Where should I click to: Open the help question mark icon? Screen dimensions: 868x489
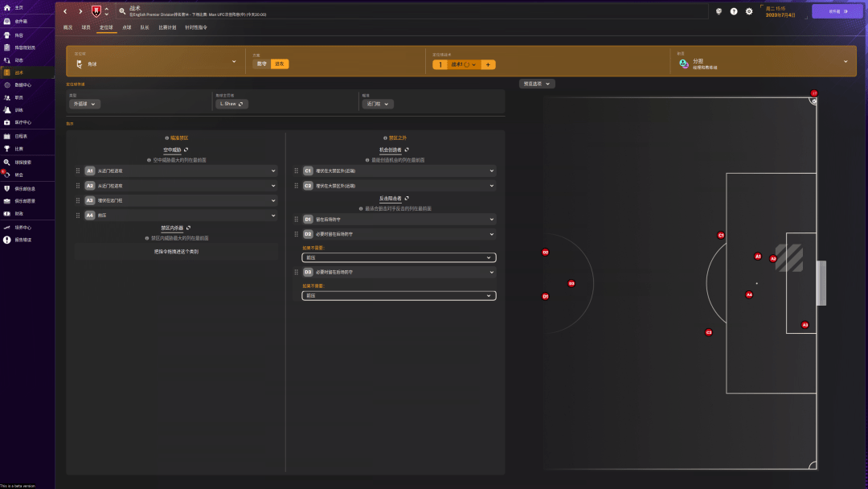(x=734, y=11)
